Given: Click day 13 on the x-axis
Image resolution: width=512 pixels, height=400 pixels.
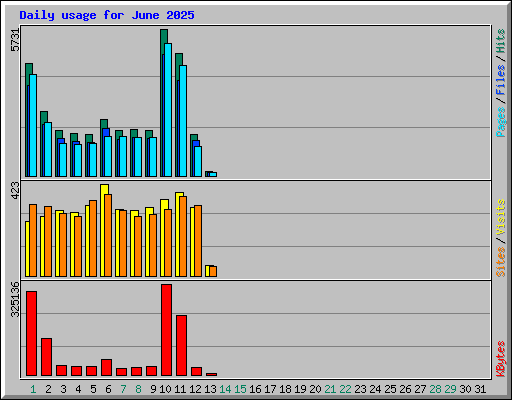Looking at the screenshot, I should pos(210,389).
